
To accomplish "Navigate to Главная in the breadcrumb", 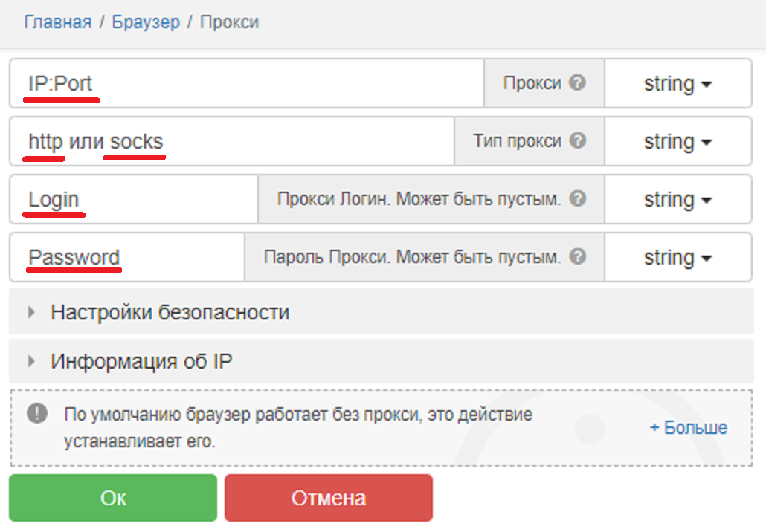I will (57, 22).
